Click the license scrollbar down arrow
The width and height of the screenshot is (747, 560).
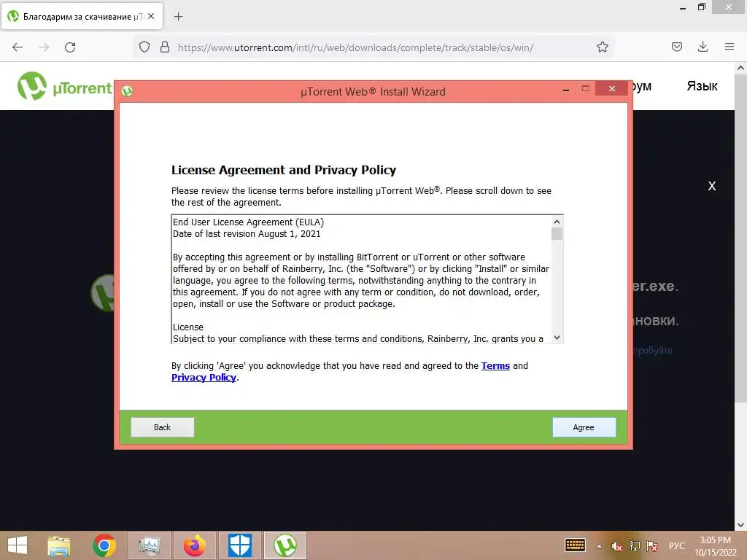pyautogui.click(x=557, y=338)
